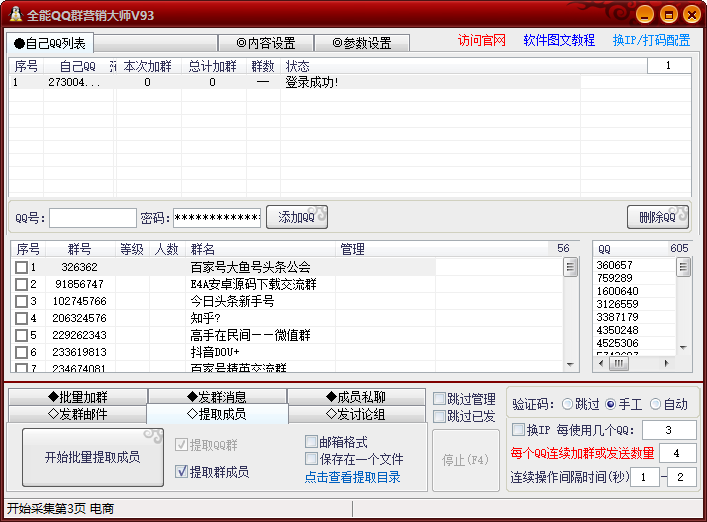The image size is (707, 522).
Task: Click QQ list vertical scrollbar thumb
Action: 684,267
